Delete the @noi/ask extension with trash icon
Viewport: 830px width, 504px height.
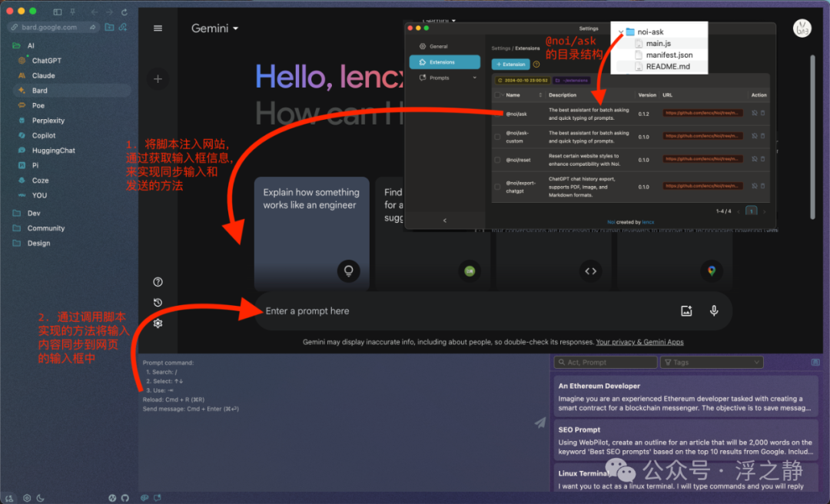coord(763,113)
